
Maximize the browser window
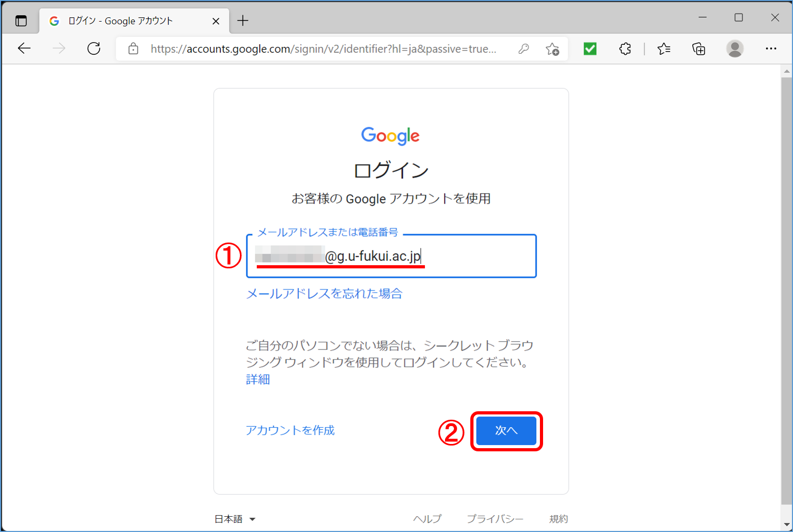[x=739, y=17]
